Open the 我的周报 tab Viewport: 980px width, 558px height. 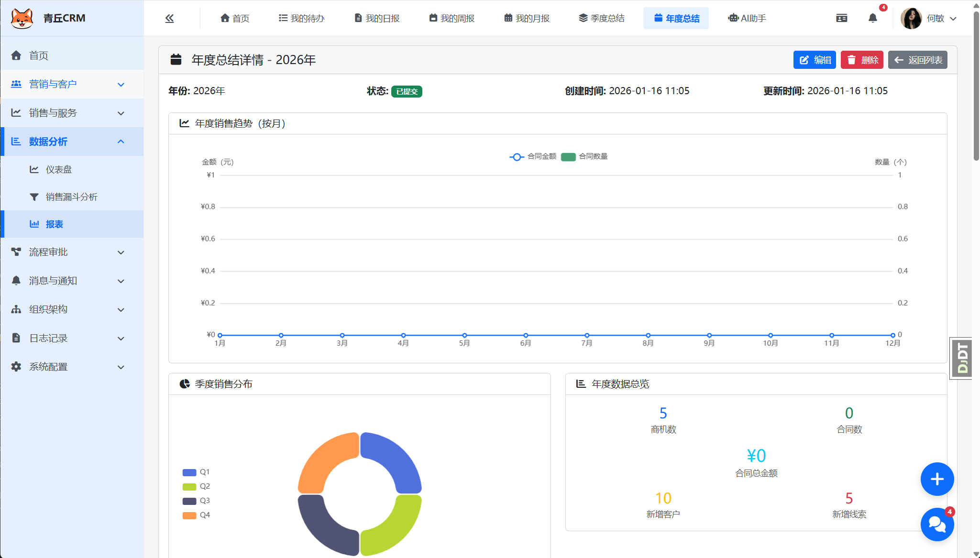coord(451,18)
